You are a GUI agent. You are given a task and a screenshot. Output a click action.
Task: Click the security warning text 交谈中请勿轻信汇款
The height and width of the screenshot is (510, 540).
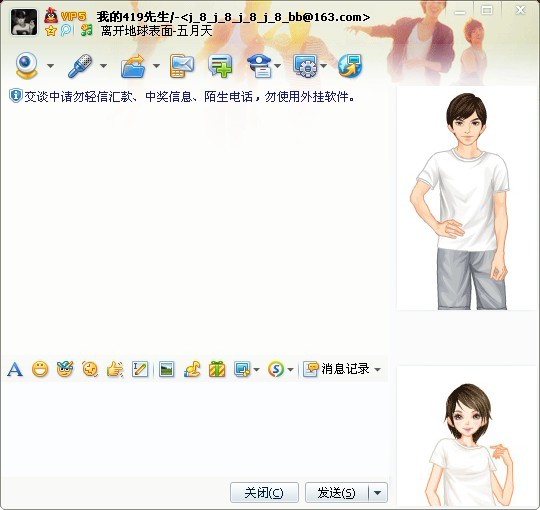78,97
